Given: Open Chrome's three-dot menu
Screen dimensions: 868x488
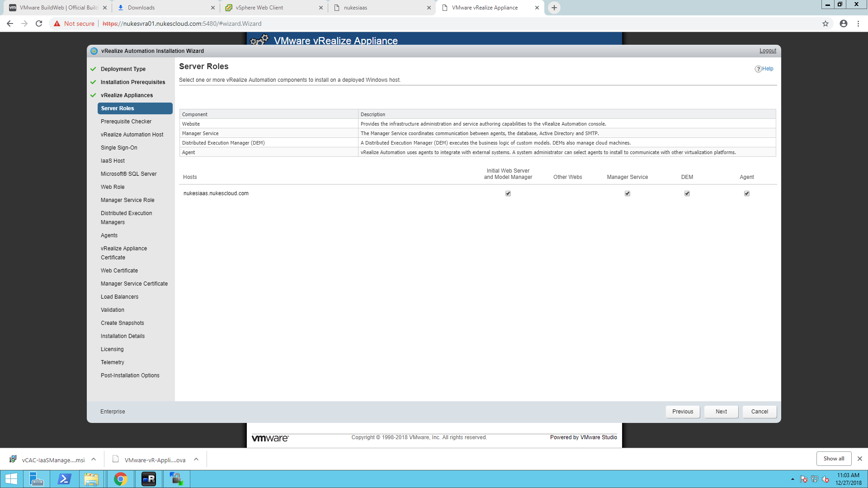Looking at the screenshot, I should (x=858, y=23).
